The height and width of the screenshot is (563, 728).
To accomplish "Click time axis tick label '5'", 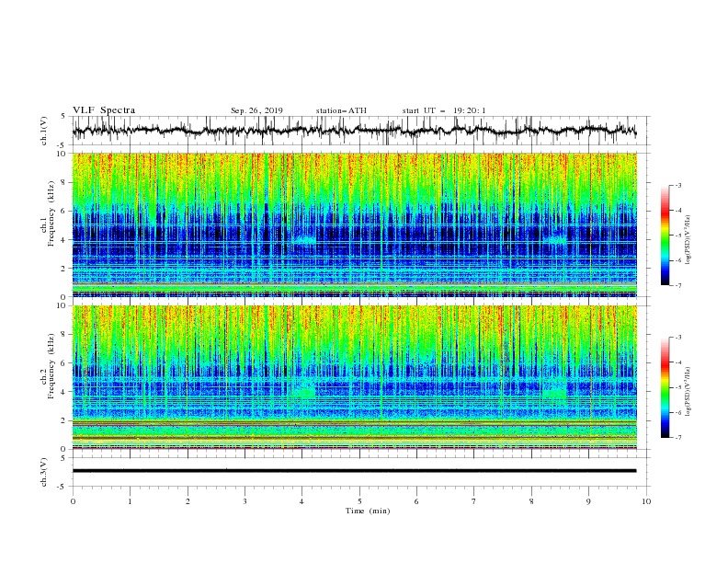I will (x=359, y=501).
